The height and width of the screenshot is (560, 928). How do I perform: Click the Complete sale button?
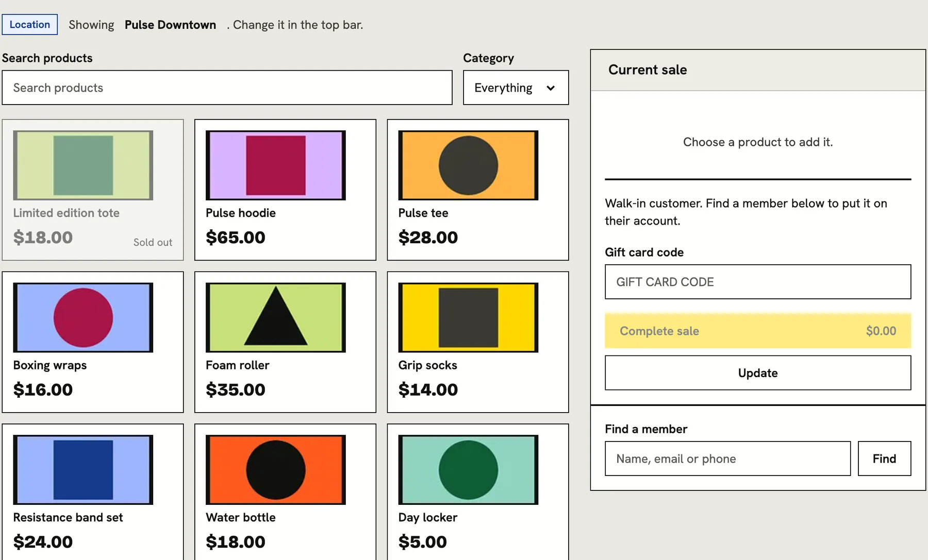[x=758, y=331]
